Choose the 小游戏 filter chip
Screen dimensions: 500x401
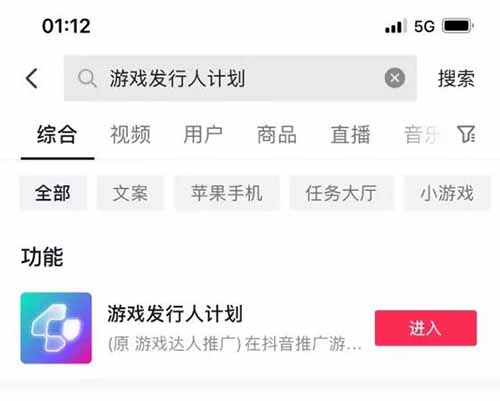click(447, 193)
